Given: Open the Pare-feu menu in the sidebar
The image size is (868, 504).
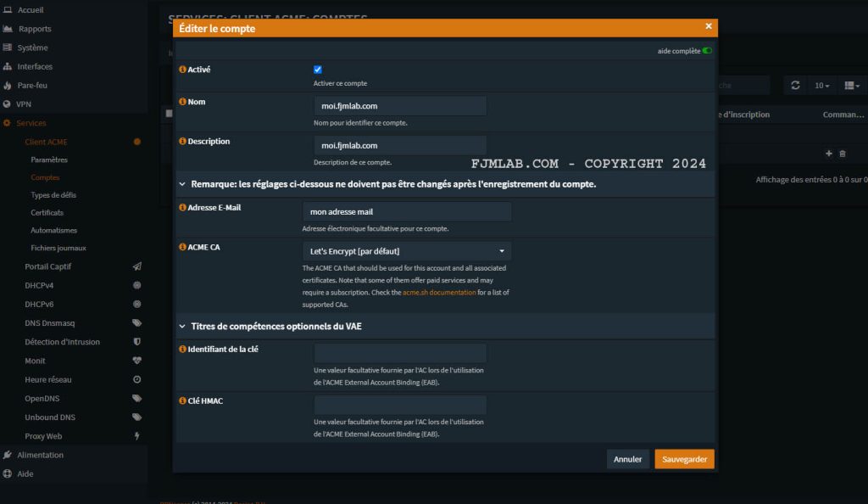Looking at the screenshot, I should (33, 86).
